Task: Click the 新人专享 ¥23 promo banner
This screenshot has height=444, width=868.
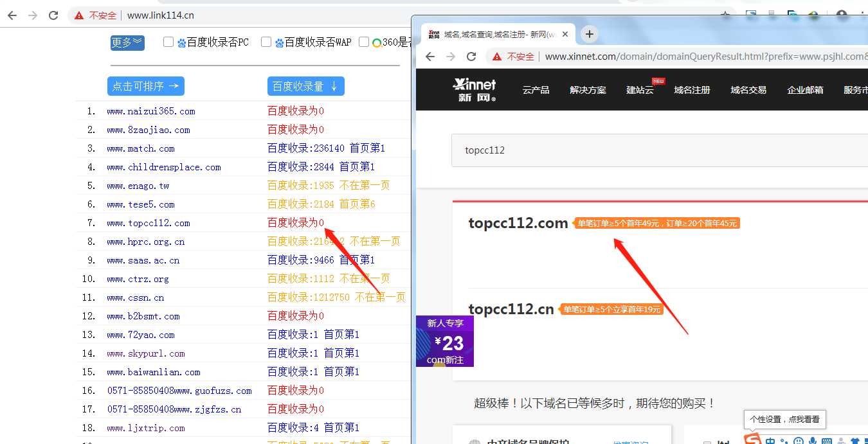Action: 445,341
